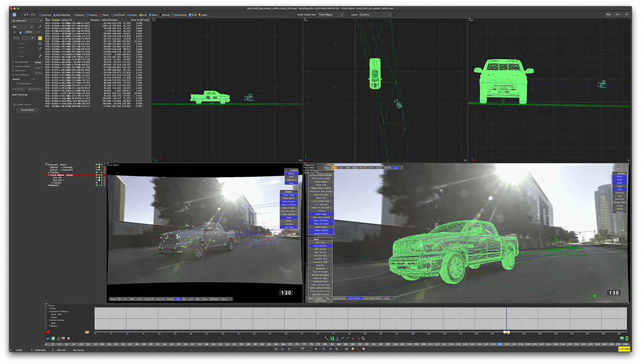The height and width of the screenshot is (364, 641).
Task: Click the rotate refresh tool icon
Action: [40, 43]
